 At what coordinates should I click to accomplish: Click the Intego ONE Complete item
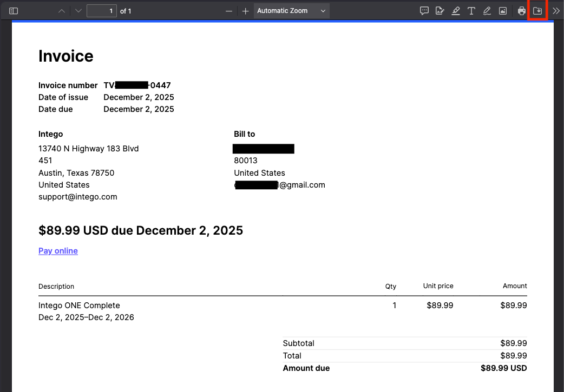tap(79, 305)
